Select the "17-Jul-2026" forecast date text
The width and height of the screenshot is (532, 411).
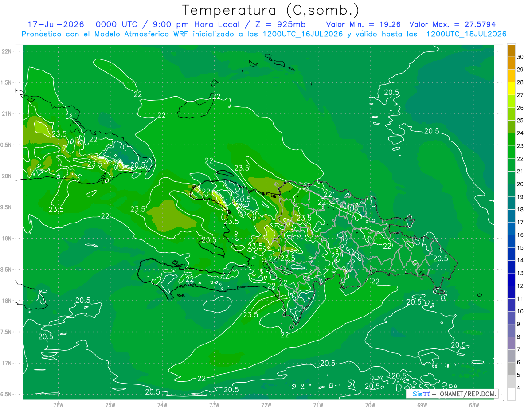(55, 24)
